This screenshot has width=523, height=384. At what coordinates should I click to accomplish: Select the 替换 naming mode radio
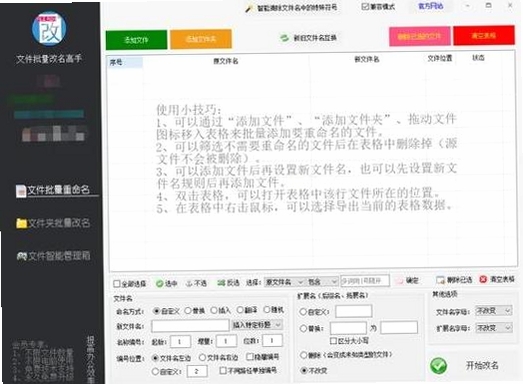click(x=188, y=311)
